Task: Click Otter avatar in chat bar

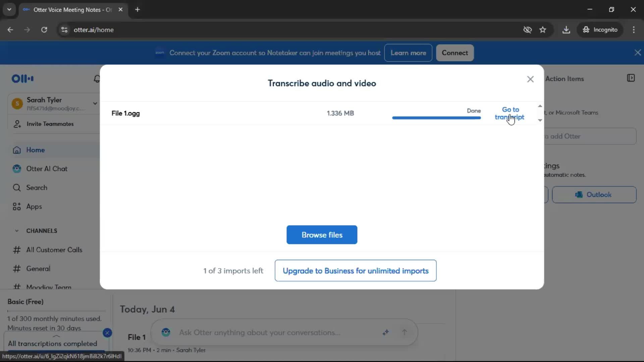Action: tap(166, 332)
